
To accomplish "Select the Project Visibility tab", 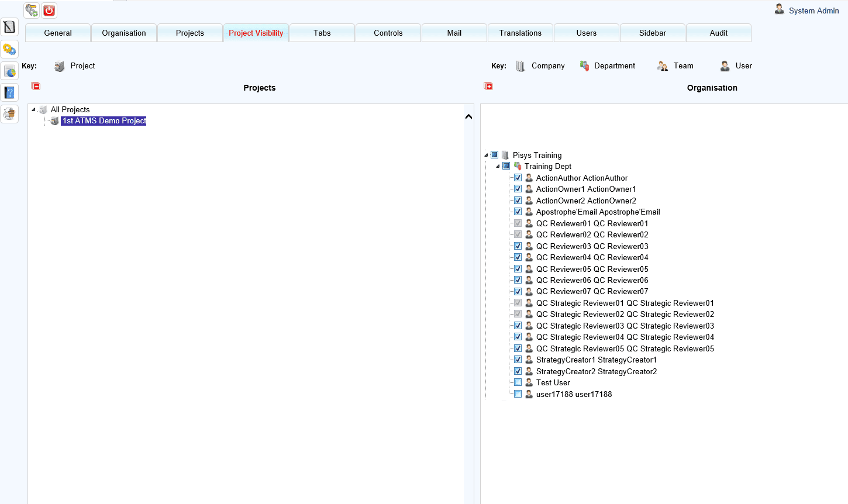I will (x=256, y=33).
